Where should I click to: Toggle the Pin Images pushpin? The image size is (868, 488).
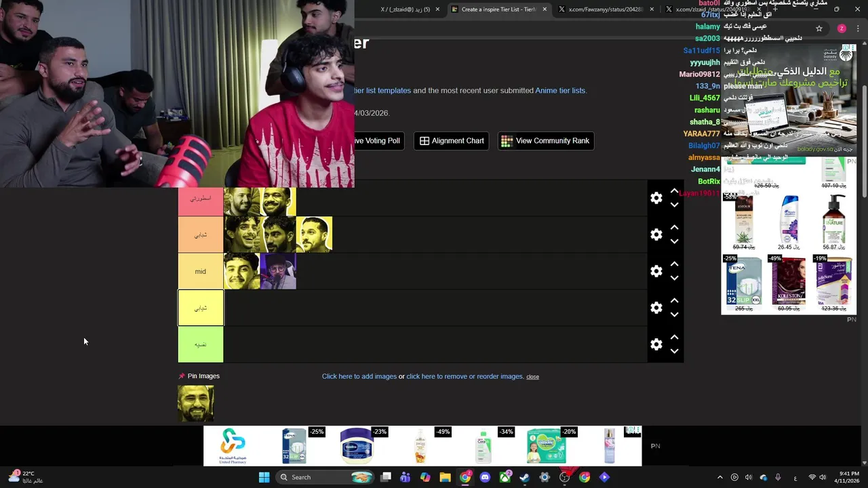click(181, 376)
